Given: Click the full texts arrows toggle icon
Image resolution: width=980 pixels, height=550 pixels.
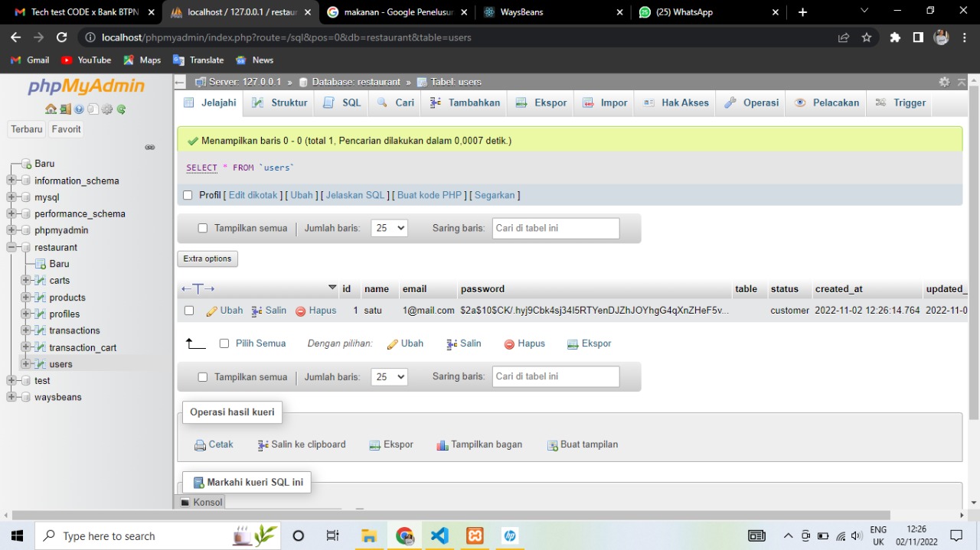Looking at the screenshot, I should click(198, 289).
